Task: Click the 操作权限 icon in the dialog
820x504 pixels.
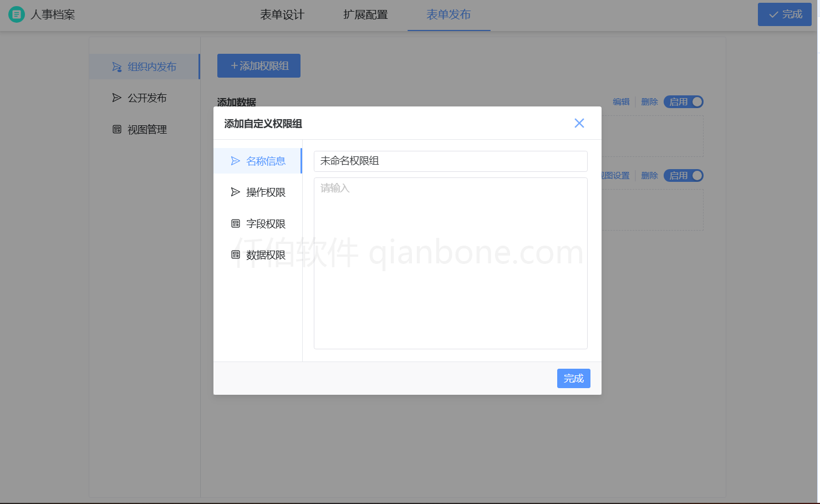Action: click(x=235, y=192)
